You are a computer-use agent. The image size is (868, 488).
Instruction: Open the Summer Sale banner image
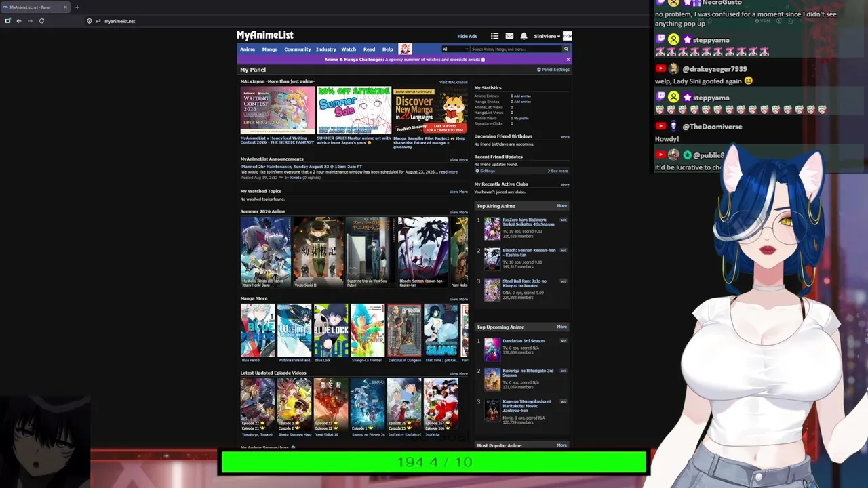[x=354, y=110]
